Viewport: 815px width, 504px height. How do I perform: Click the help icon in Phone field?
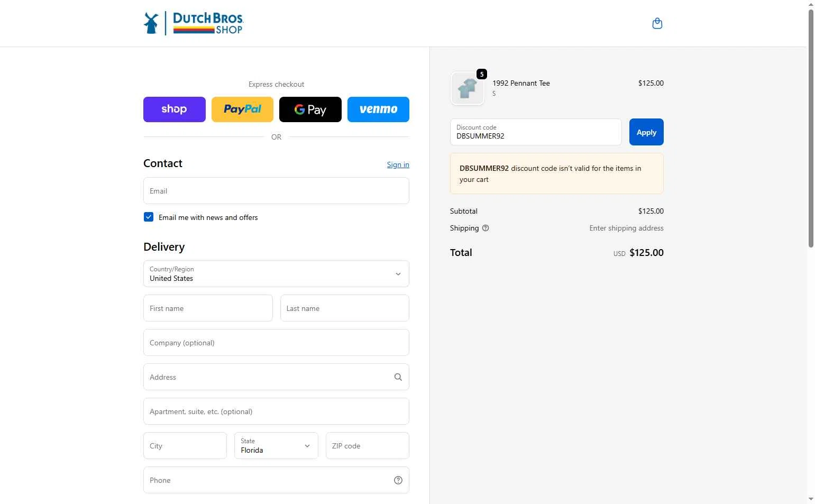(x=398, y=480)
